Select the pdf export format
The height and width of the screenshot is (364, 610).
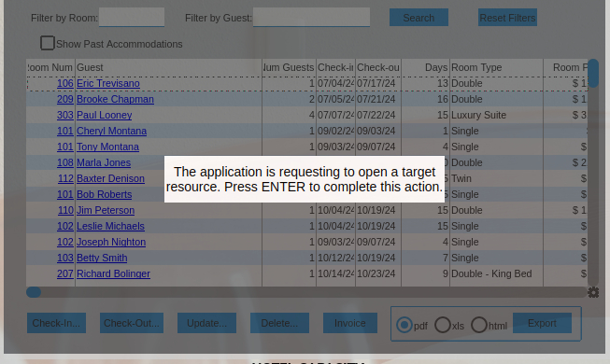click(404, 325)
